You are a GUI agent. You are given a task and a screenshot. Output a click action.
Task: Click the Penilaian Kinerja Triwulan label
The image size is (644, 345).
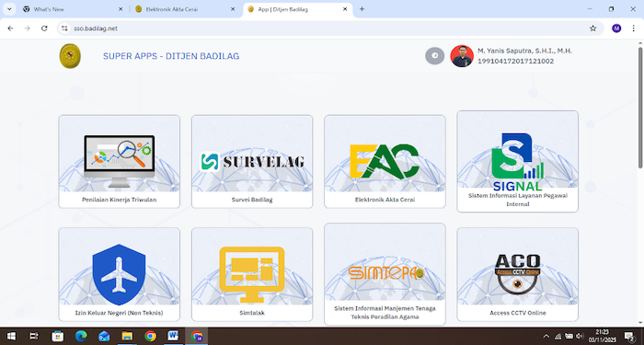tap(119, 200)
